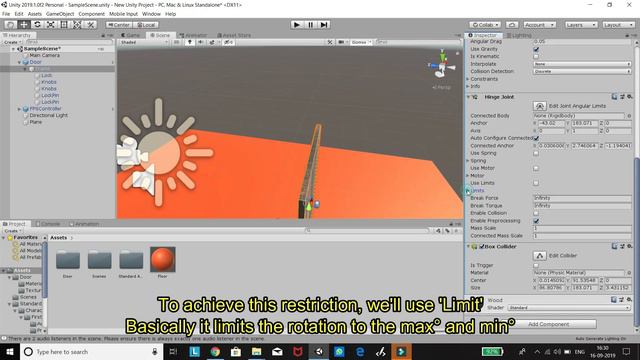Open Hinge Joint help reference icon
The width and height of the screenshot is (640, 360).
[614, 97]
